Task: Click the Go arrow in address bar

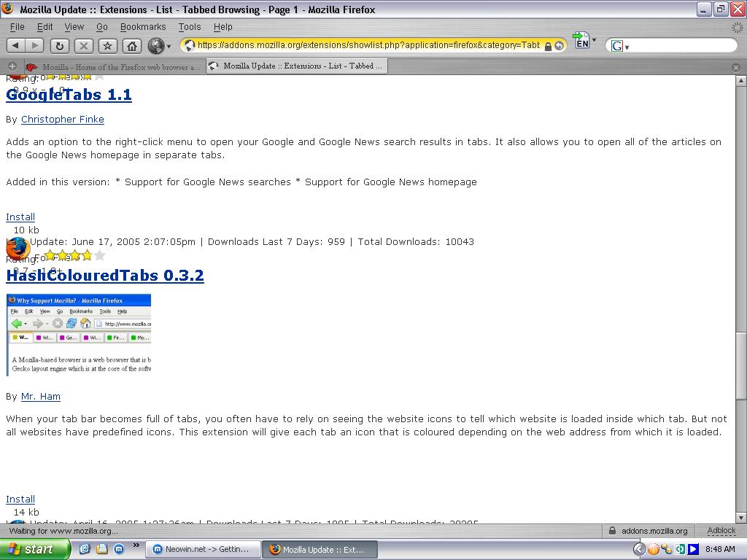Action: click(x=560, y=46)
